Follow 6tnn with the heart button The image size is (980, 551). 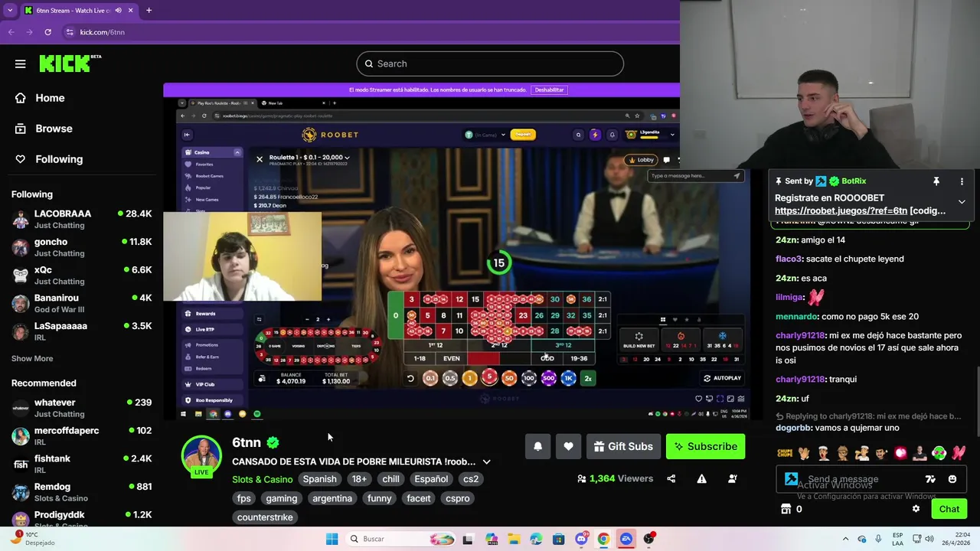568,446
